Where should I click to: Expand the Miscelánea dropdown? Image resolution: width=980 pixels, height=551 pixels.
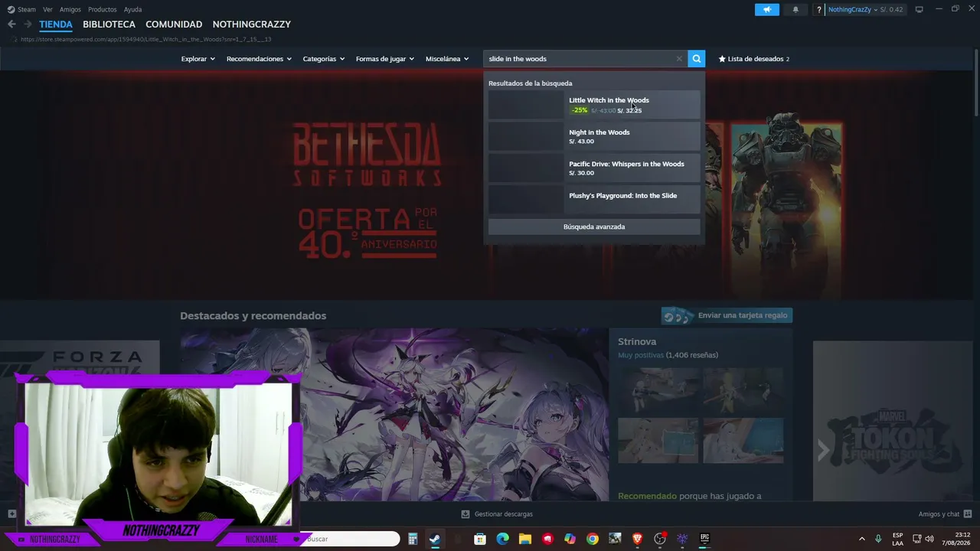pos(447,59)
